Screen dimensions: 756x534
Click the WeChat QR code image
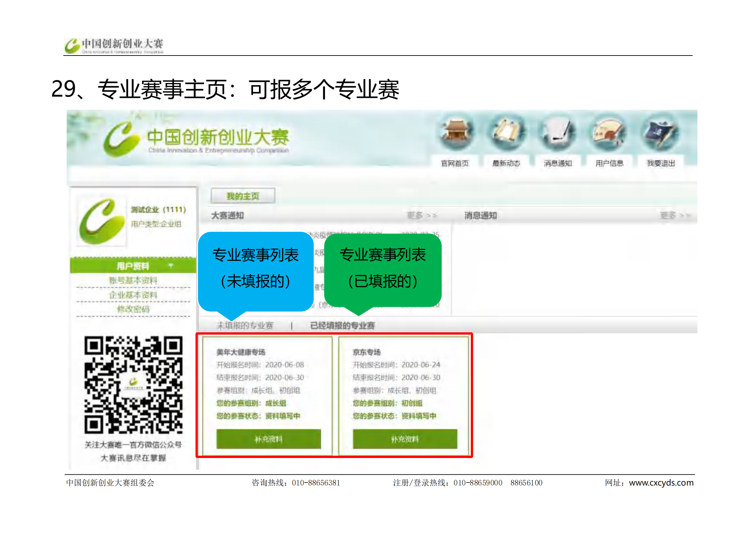[133, 385]
